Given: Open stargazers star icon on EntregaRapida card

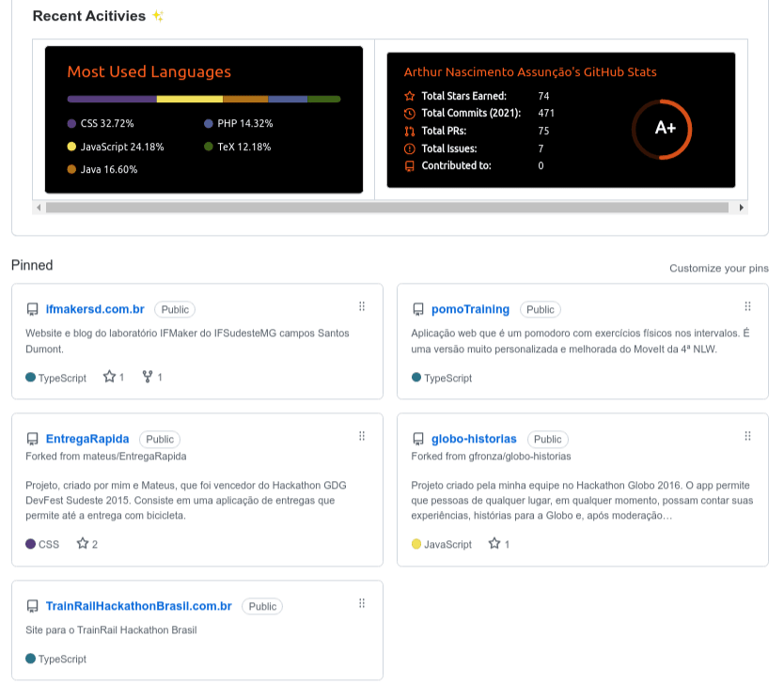Looking at the screenshot, I should [83, 544].
